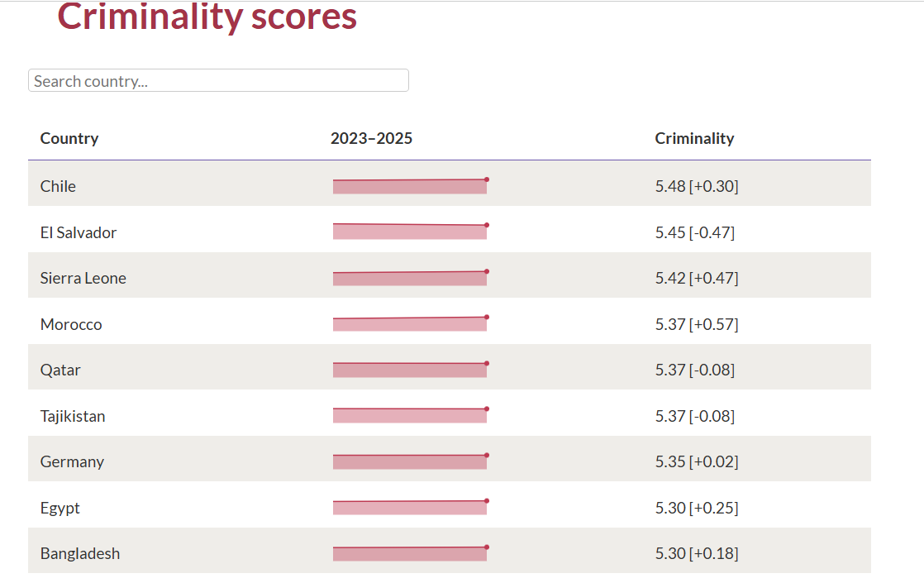
Task: Click the Bangladesh country name
Action: pos(80,553)
